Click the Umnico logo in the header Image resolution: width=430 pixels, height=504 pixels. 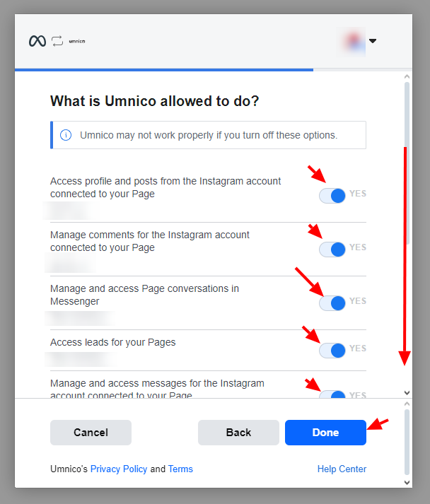pos(77,41)
